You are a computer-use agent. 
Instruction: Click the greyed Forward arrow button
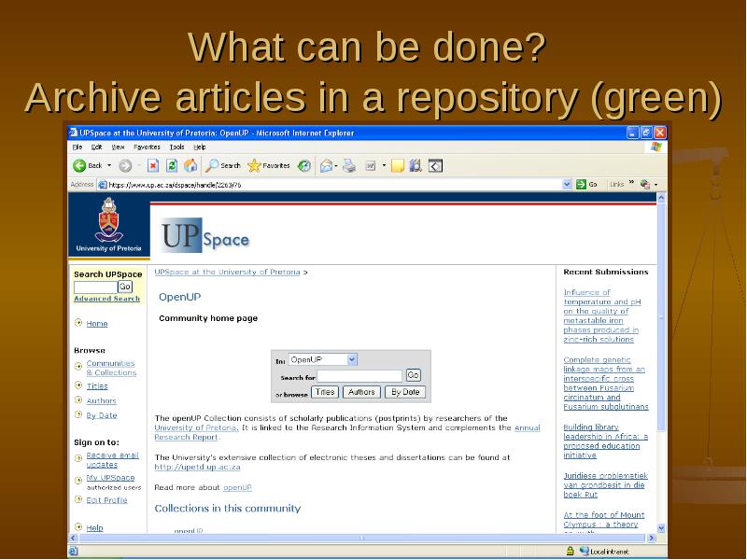tap(125, 166)
